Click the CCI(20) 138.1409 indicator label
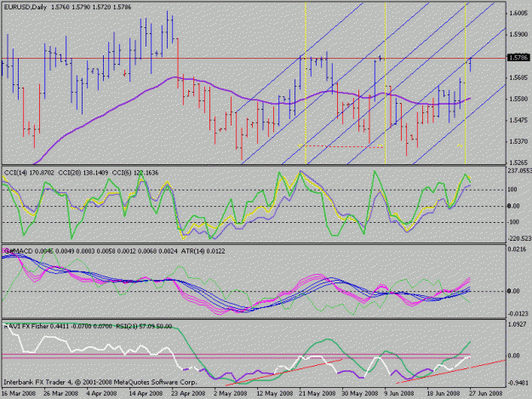 [83, 173]
